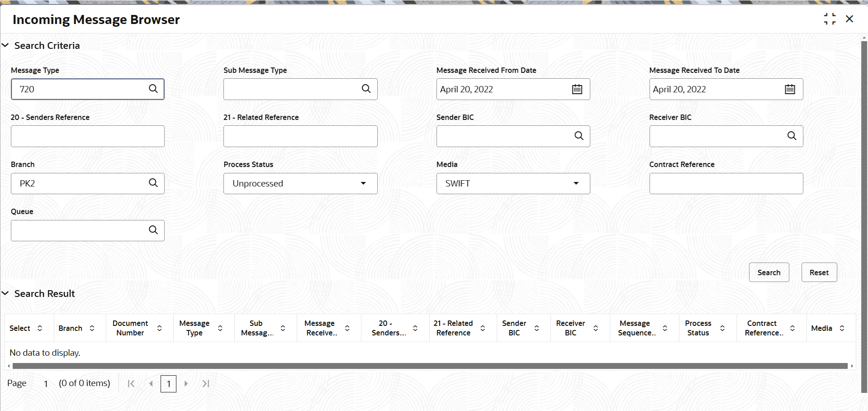Focus the 21 - Related Reference field
This screenshot has width=868, height=411.
click(300, 136)
